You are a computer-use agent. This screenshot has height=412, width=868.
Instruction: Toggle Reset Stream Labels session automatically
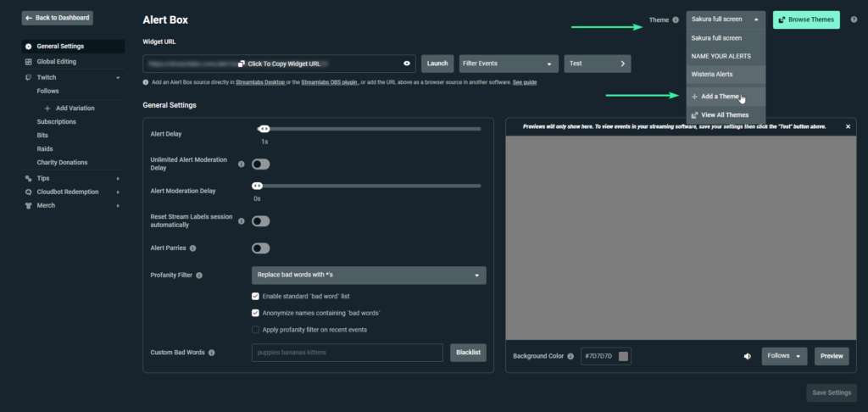261,221
